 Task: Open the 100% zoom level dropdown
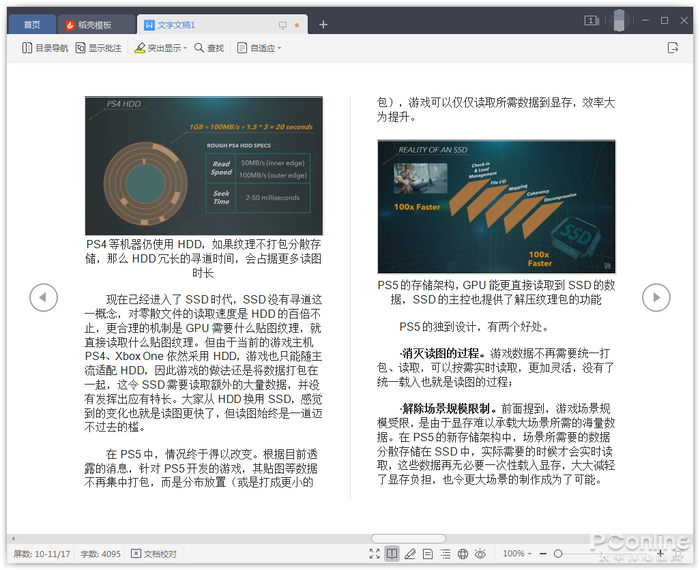[x=517, y=553]
